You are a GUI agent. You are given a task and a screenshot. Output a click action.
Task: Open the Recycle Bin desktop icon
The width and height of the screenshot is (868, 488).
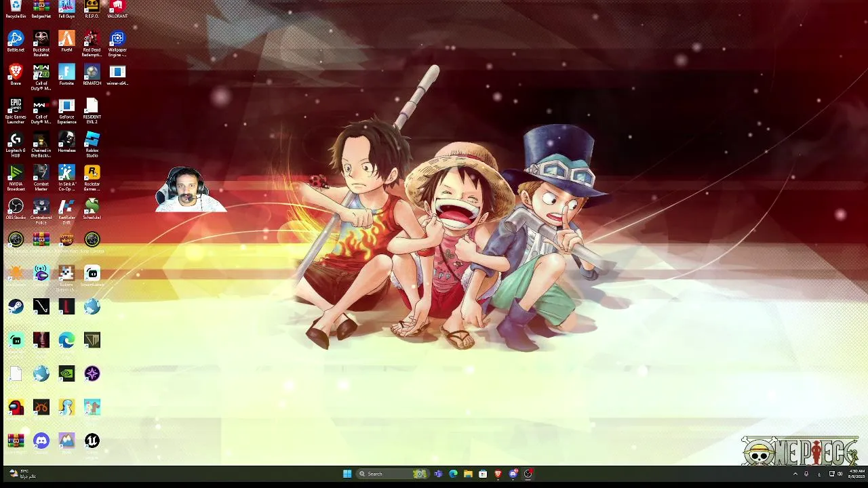16,9
